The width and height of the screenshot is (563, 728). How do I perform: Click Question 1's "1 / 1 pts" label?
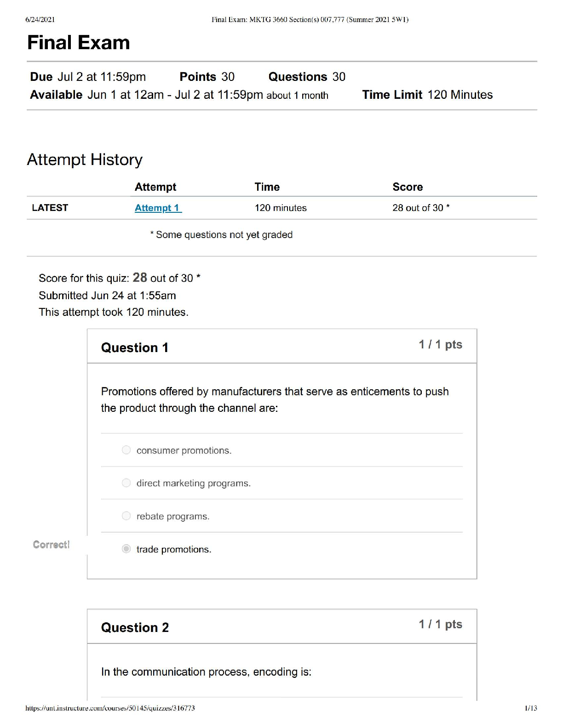click(440, 345)
